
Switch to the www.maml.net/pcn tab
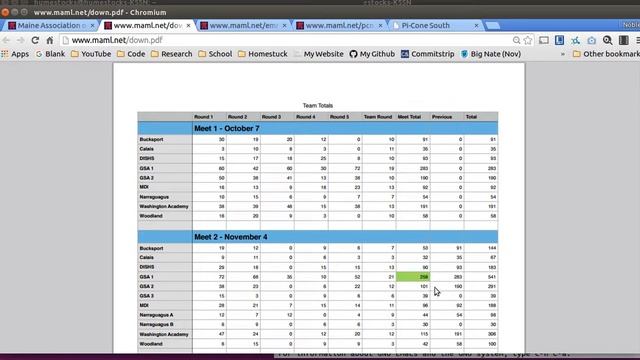pyautogui.click(x=339, y=25)
